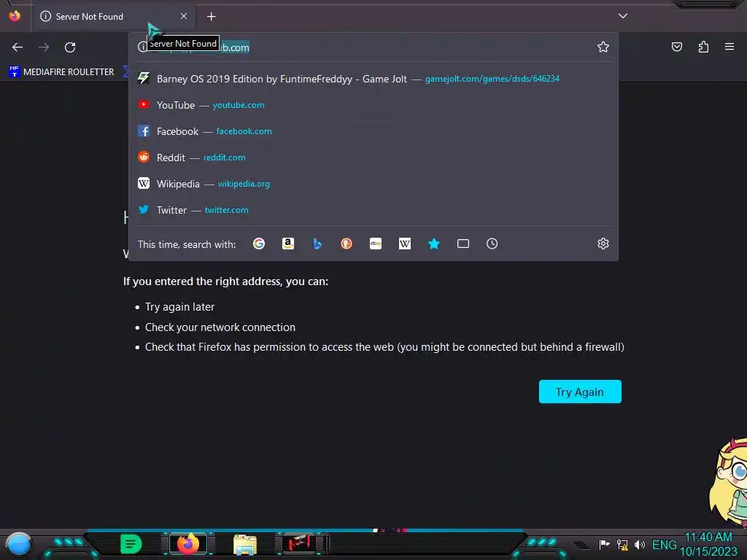The width and height of the screenshot is (747, 560).
Task: Select the Server Not Found tab
Action: [115, 17]
